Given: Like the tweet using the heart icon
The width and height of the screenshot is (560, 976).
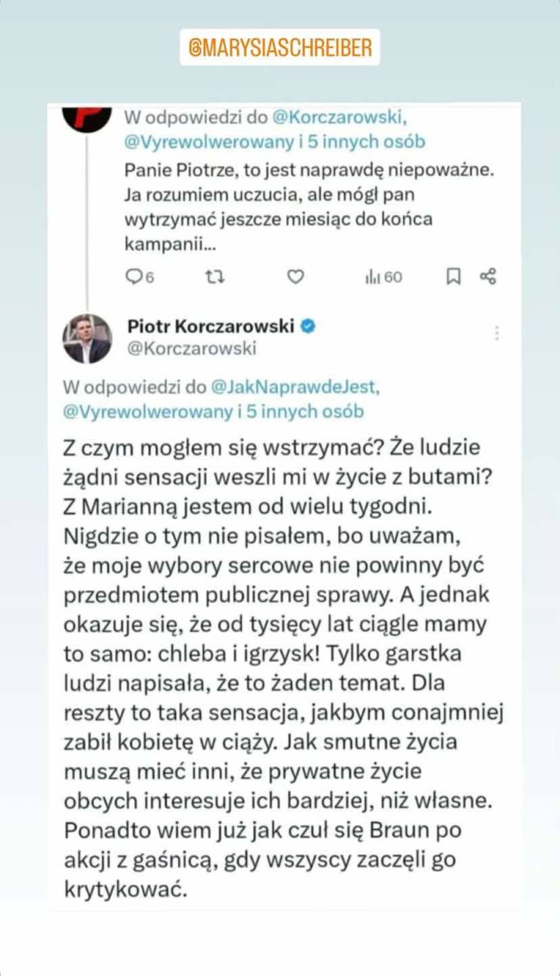Looking at the screenshot, I should pyautogui.click(x=294, y=276).
